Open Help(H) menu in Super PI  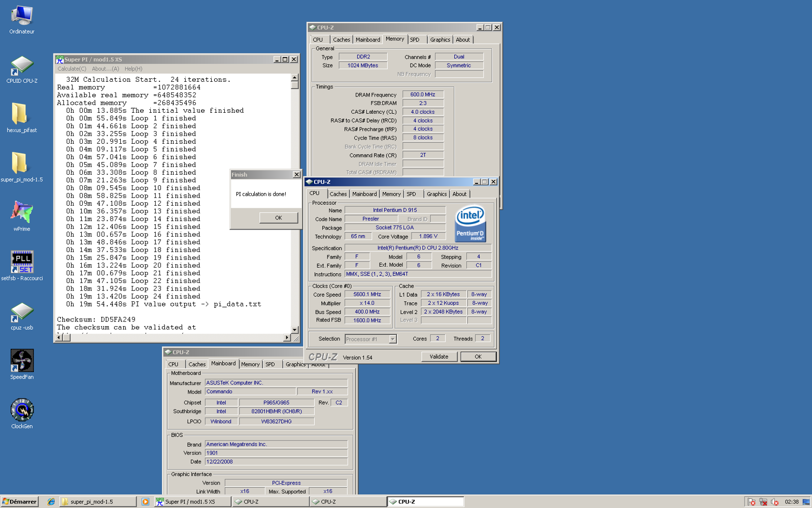pos(133,69)
